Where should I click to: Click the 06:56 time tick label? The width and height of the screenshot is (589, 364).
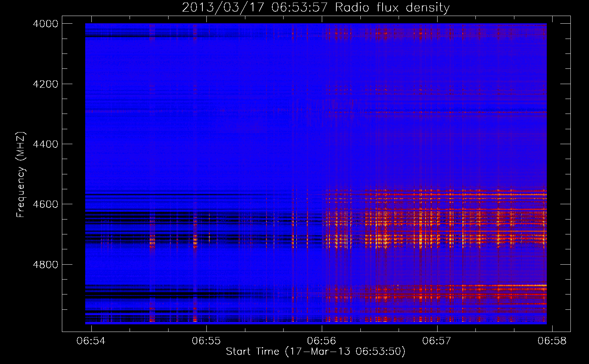pyautogui.click(x=321, y=341)
